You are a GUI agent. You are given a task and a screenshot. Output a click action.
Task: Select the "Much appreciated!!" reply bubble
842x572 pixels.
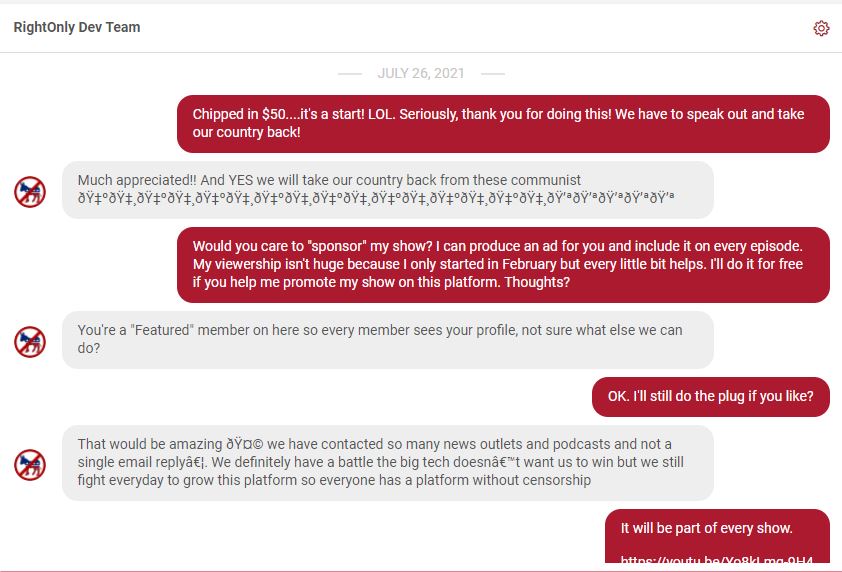tap(387, 190)
